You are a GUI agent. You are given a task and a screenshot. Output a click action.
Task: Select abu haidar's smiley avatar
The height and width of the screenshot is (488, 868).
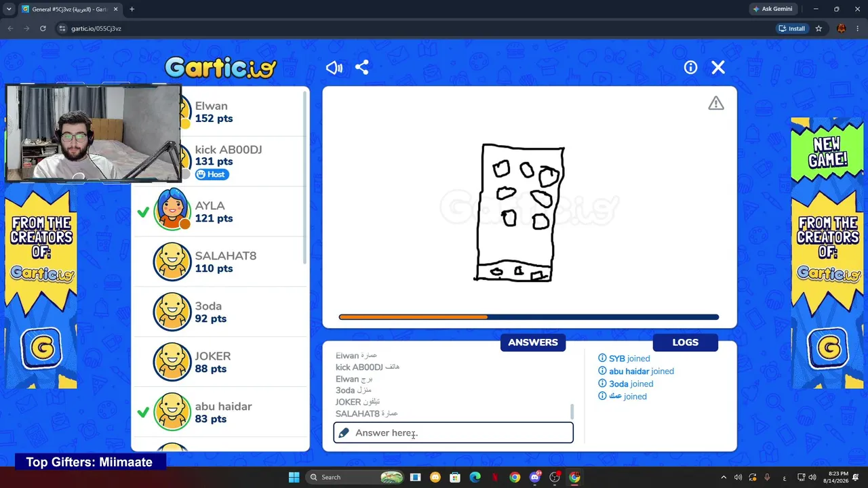tap(172, 412)
